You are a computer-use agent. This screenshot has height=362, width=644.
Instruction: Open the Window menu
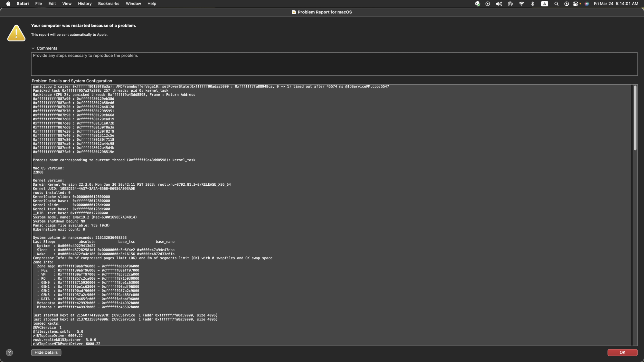click(x=133, y=4)
